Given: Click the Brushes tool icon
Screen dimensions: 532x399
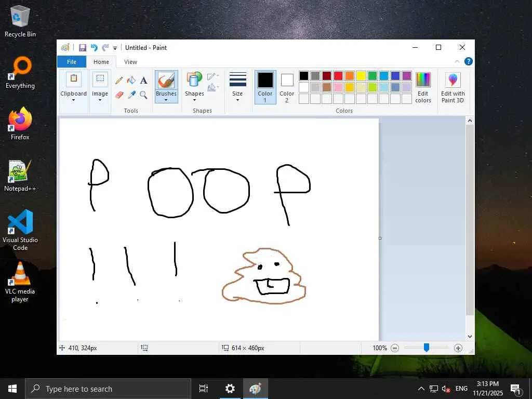Looking at the screenshot, I should [x=166, y=81].
